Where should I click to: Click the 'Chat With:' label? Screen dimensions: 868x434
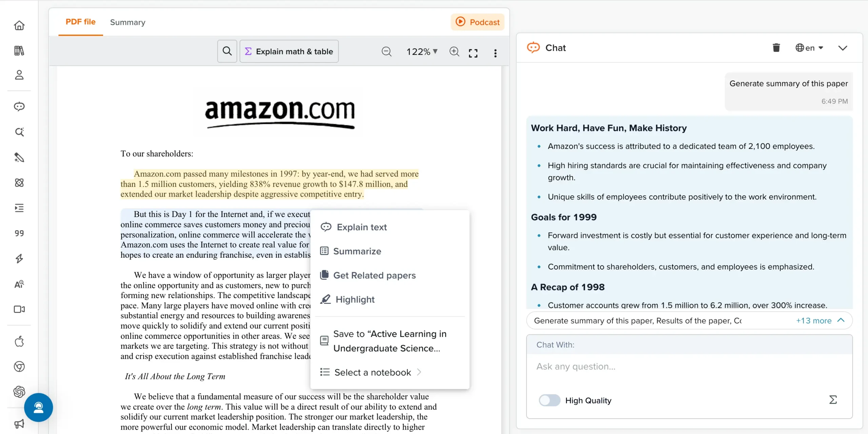tap(555, 345)
